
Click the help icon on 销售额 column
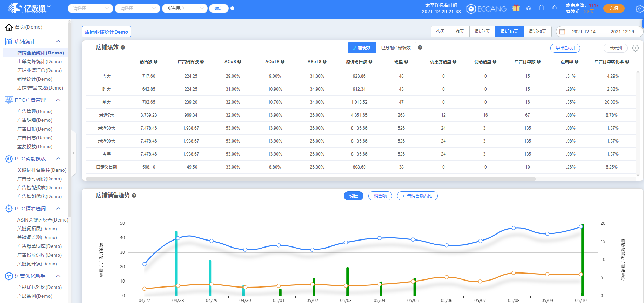click(x=156, y=62)
